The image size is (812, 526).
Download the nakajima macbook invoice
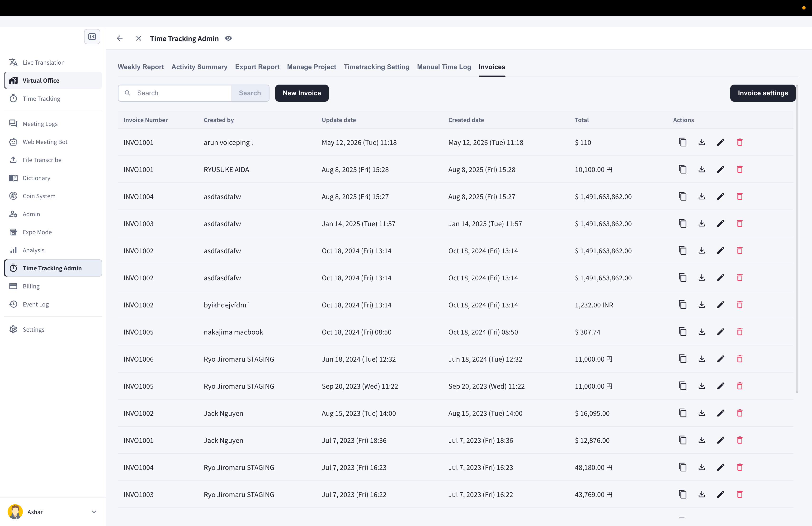pos(702,332)
